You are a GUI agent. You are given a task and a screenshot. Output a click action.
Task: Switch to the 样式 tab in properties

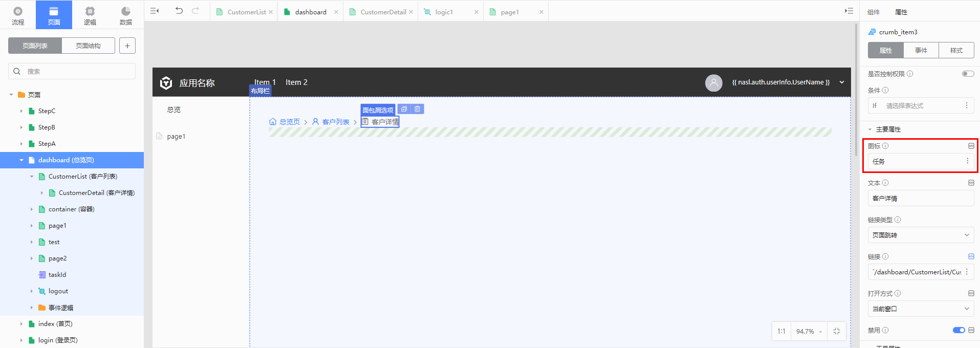click(x=956, y=50)
